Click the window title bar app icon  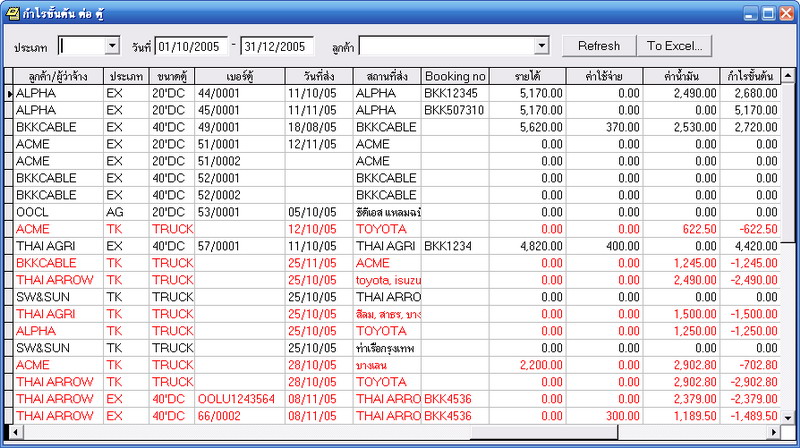(x=12, y=13)
